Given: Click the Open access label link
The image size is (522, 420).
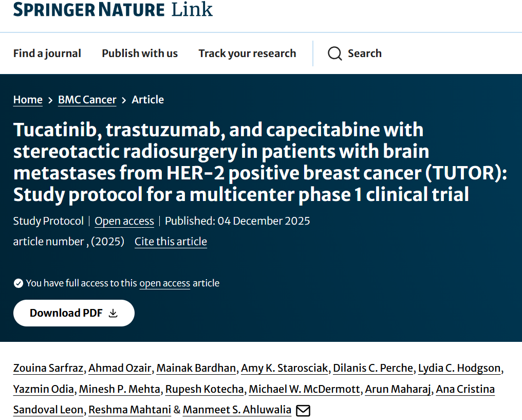Looking at the screenshot, I should [x=124, y=221].
